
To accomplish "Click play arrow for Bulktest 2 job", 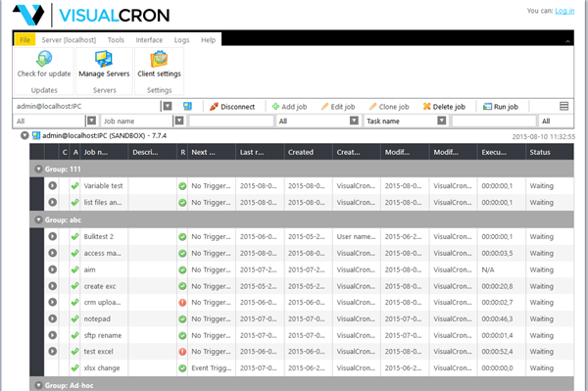I will coord(53,236).
